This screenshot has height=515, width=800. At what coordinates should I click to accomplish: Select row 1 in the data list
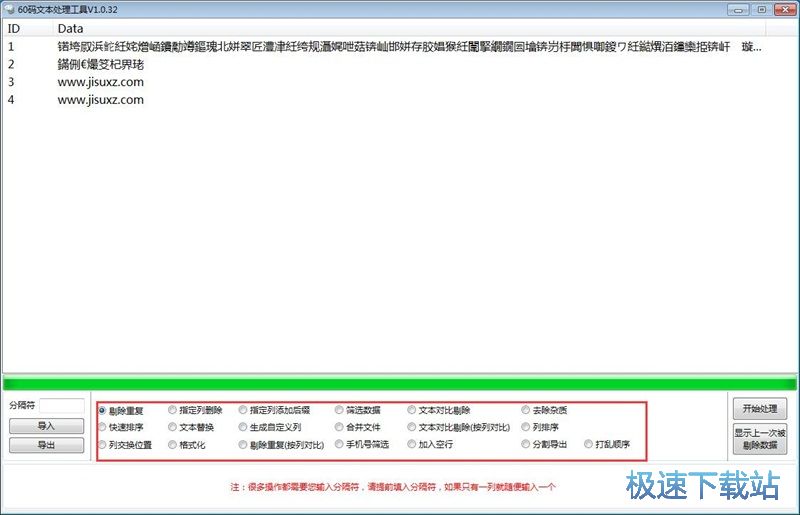(x=384, y=47)
